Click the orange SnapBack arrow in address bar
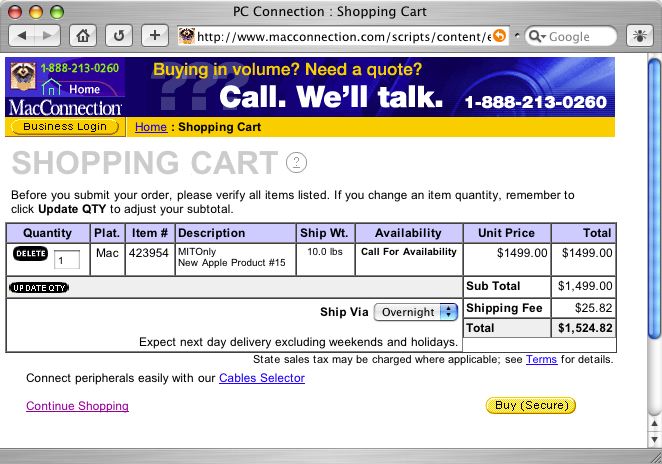The width and height of the screenshot is (662, 464). coord(499,36)
